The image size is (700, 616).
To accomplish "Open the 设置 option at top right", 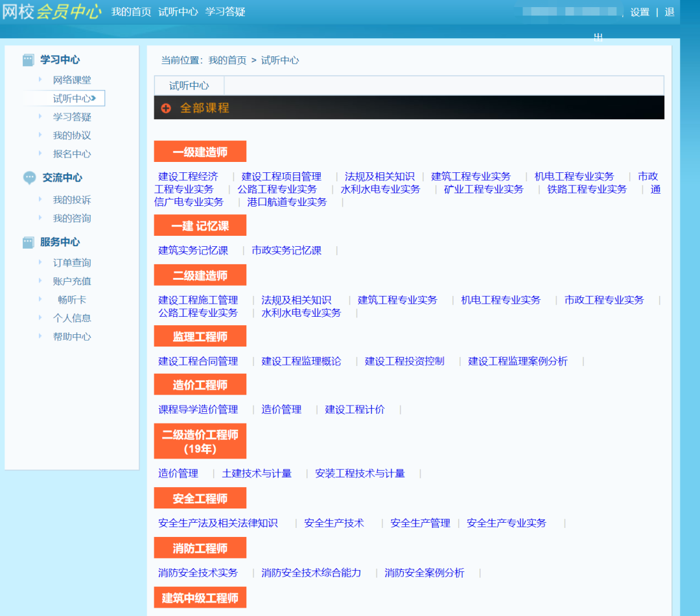I will coord(639,12).
